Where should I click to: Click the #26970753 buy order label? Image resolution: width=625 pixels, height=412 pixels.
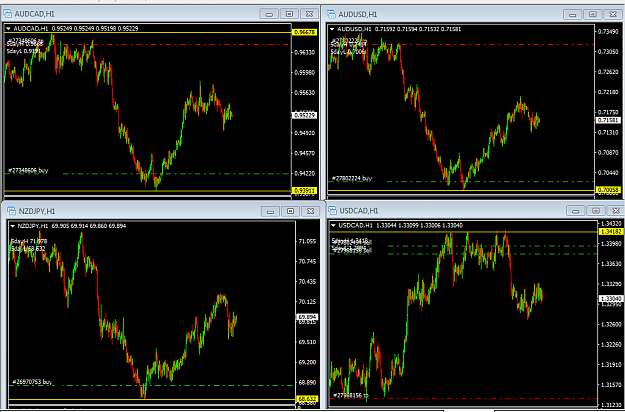pyautogui.click(x=32, y=382)
